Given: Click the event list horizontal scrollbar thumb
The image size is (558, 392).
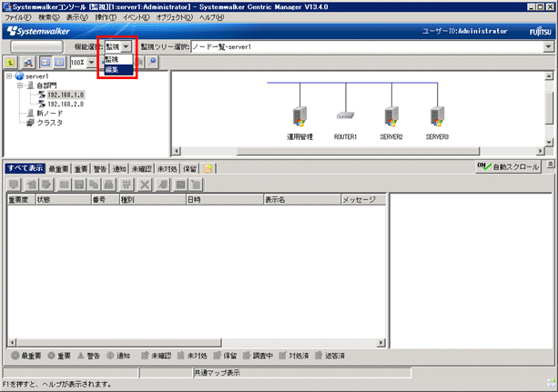Looking at the screenshot, I should click(x=119, y=343).
